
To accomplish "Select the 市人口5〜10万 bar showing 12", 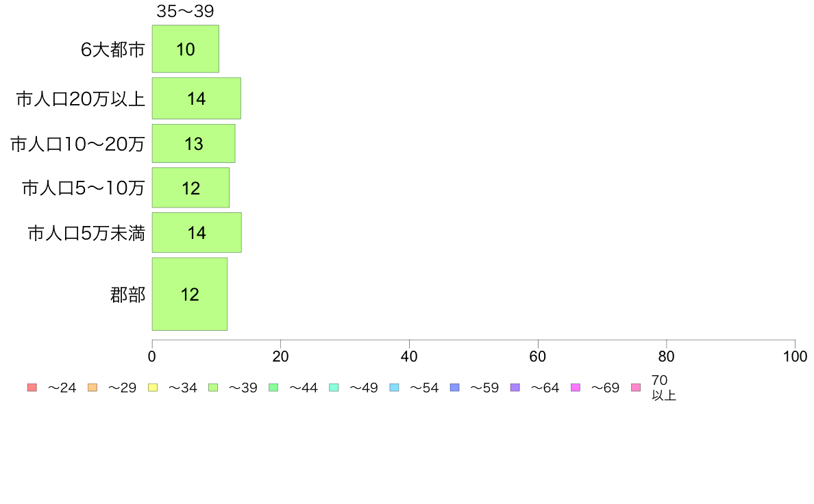I will [190, 188].
